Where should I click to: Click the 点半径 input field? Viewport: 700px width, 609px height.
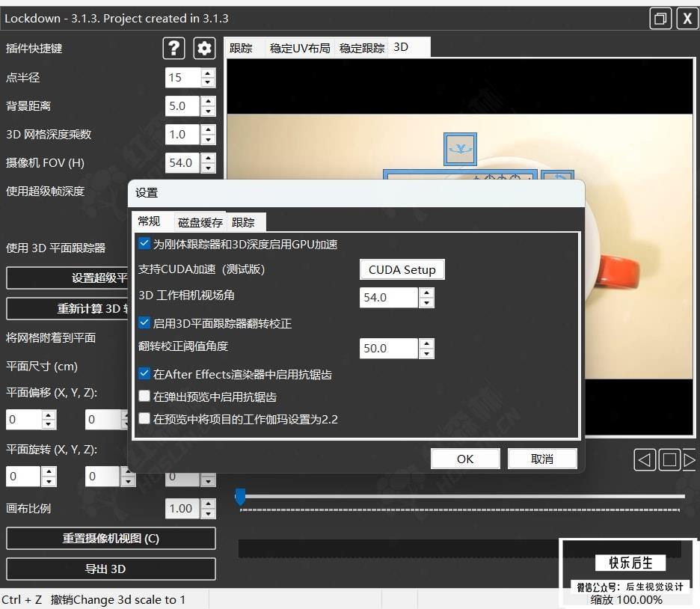183,78
